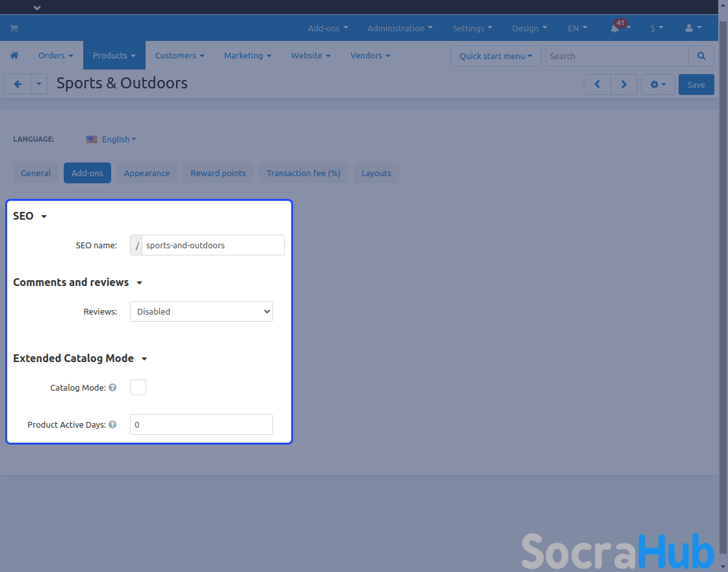Click the search magnifier button
Image resolution: width=728 pixels, height=572 pixels.
pyautogui.click(x=701, y=56)
